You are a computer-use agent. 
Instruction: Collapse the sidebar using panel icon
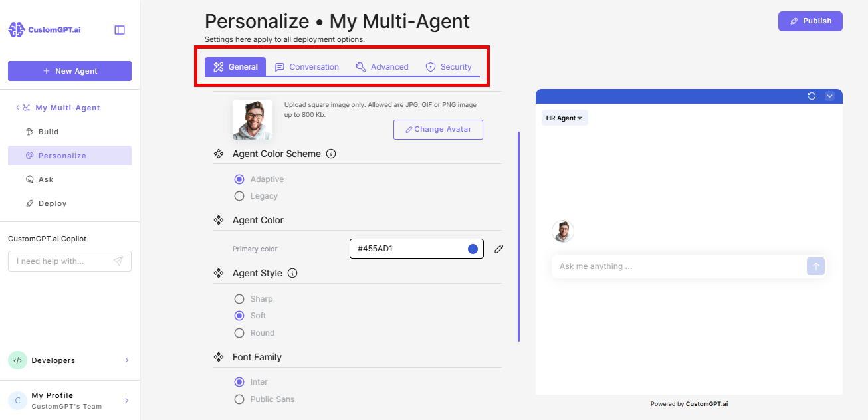(x=119, y=29)
